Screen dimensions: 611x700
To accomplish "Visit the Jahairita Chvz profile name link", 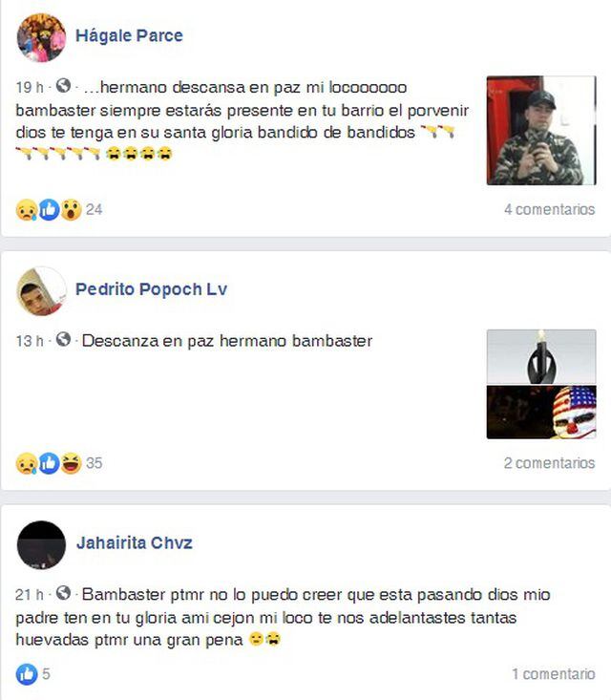I will (135, 542).
